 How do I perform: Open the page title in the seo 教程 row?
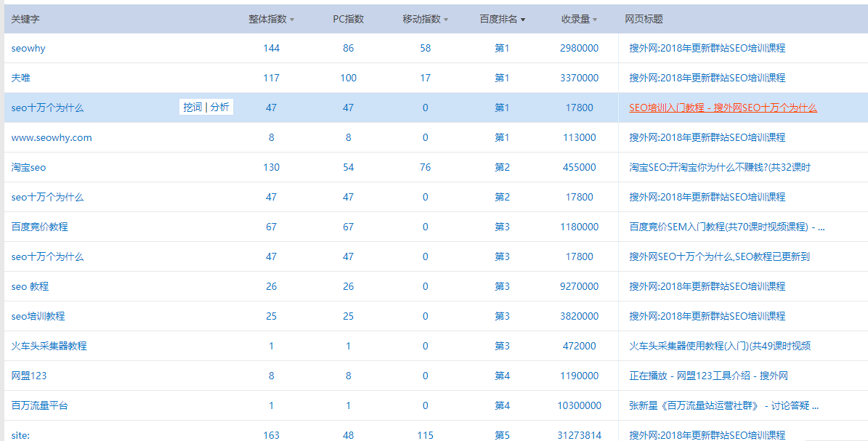click(x=707, y=286)
